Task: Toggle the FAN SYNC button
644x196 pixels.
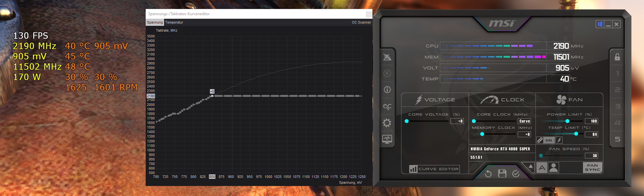Action: point(593,168)
